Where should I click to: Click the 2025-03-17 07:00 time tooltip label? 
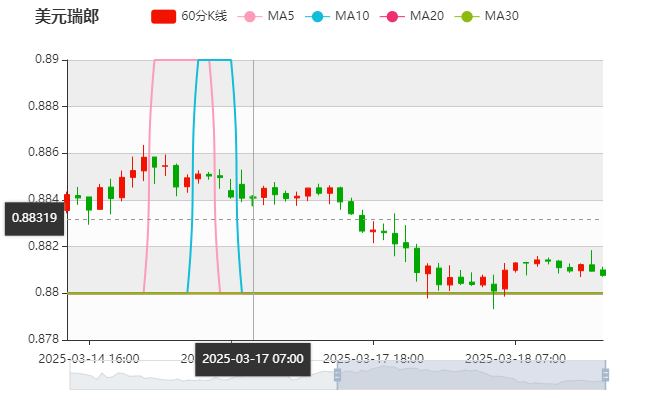253,358
